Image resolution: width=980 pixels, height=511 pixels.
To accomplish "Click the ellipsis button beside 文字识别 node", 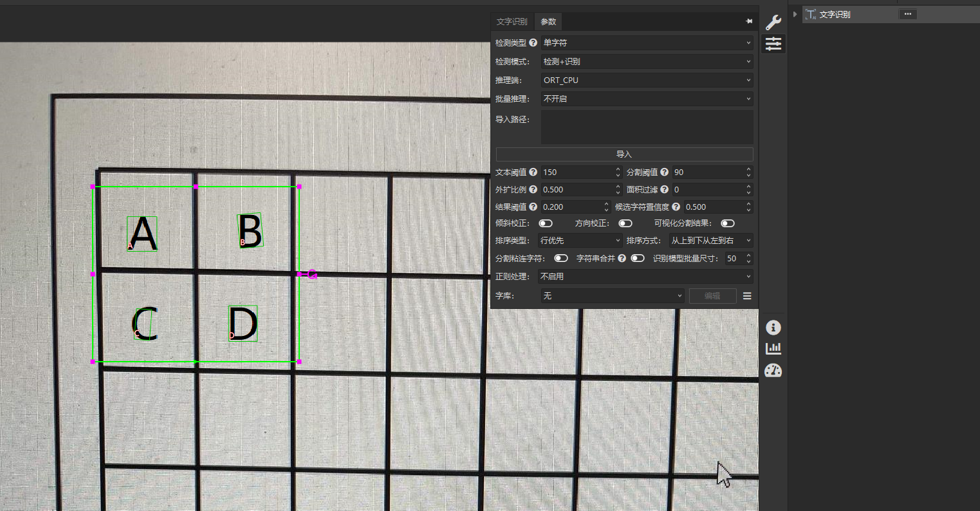I will click(x=907, y=14).
